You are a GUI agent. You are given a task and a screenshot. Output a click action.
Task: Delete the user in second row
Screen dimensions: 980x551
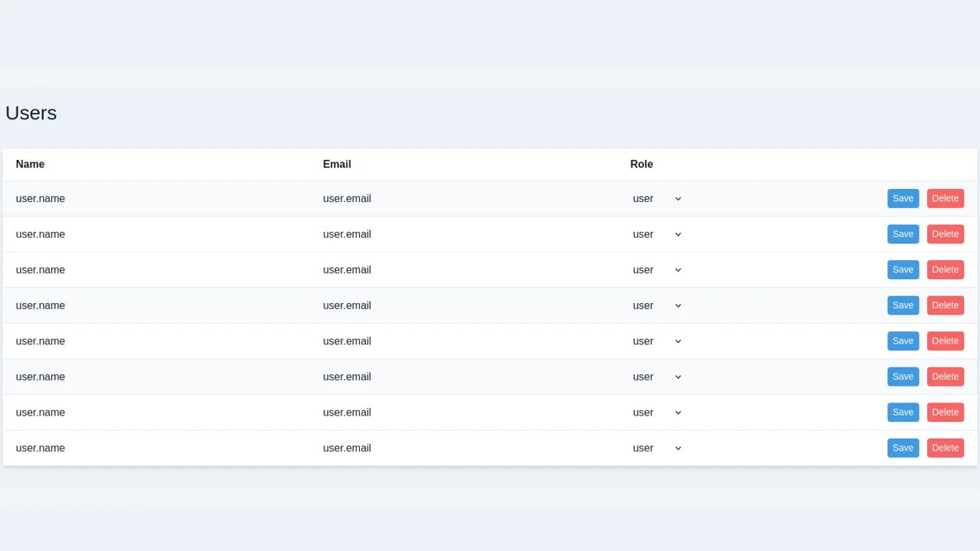(945, 234)
